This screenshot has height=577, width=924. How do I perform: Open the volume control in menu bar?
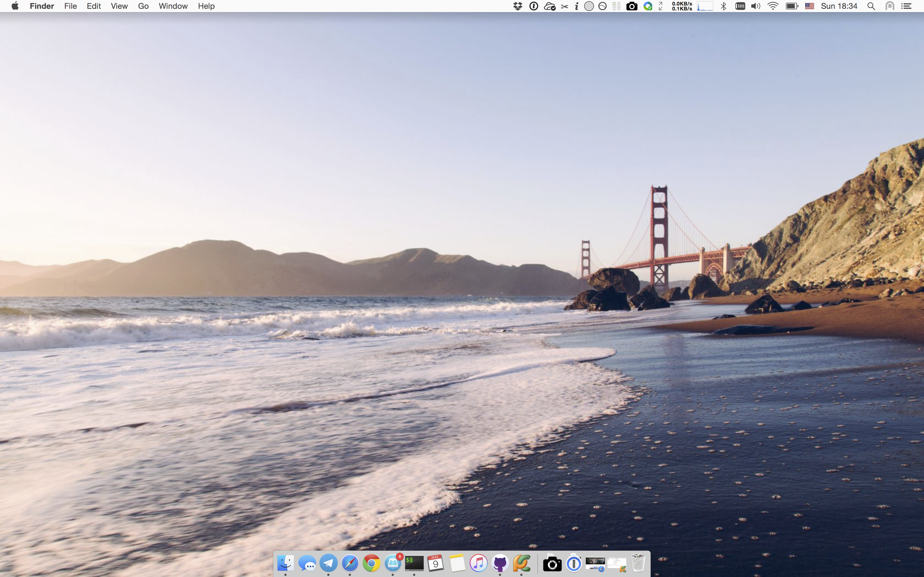tap(756, 6)
